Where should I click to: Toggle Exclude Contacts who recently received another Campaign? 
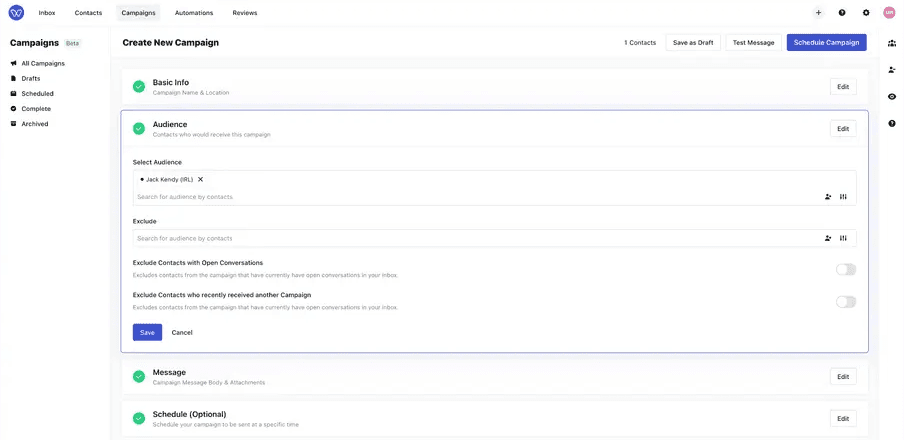[x=846, y=302]
